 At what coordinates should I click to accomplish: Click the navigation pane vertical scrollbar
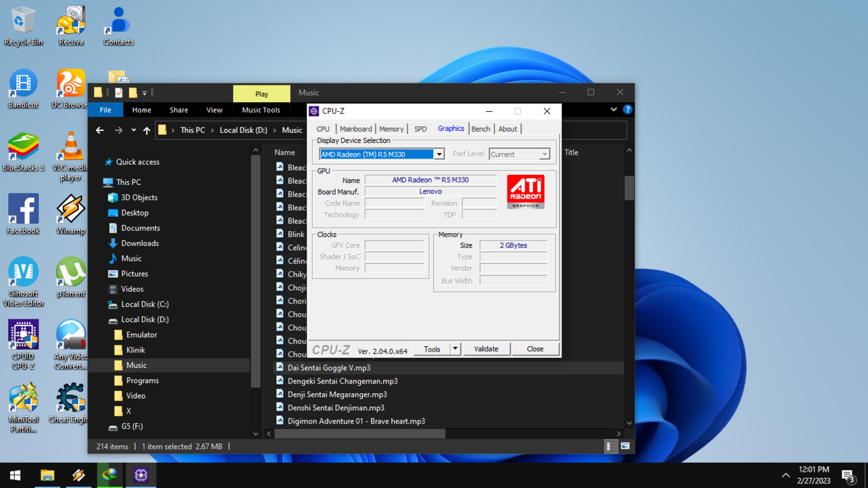point(256,271)
